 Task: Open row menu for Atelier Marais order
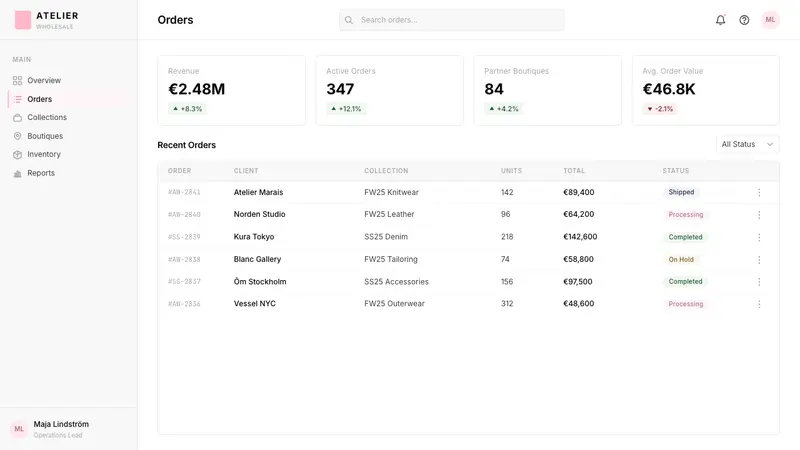pos(759,192)
